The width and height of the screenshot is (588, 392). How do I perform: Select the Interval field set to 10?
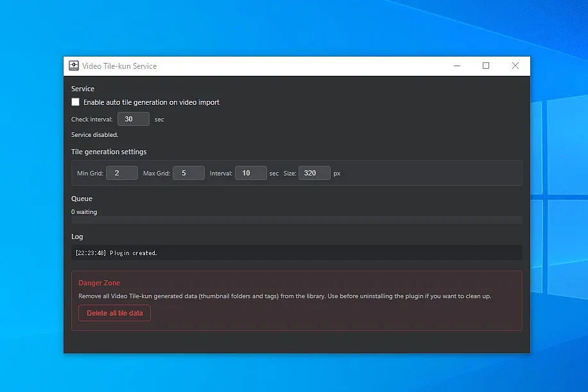coord(250,173)
